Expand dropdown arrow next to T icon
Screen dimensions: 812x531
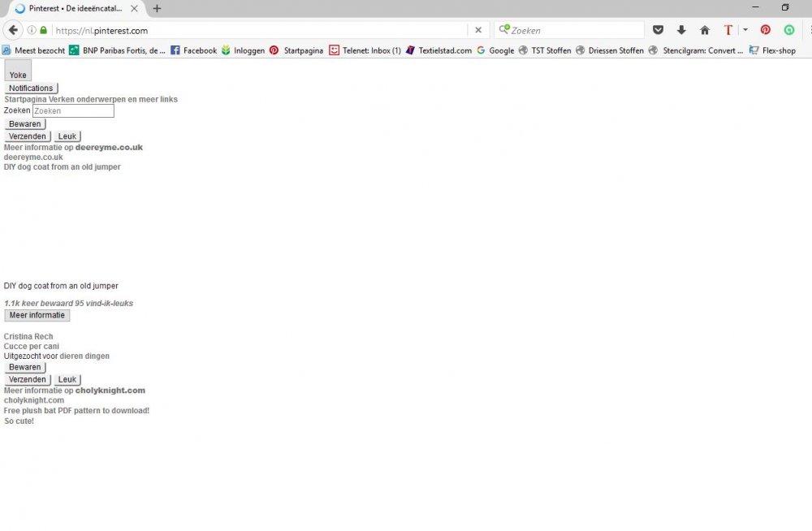pos(745,30)
